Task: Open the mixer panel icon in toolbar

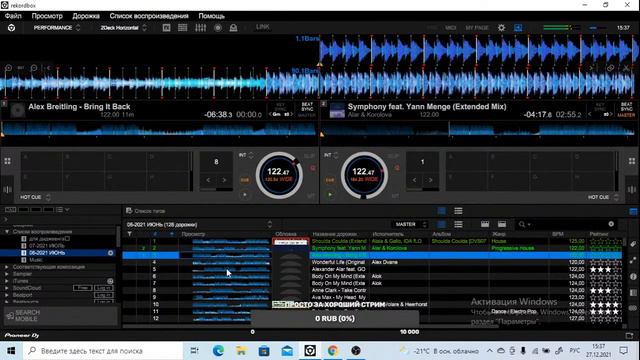Action: tap(200, 27)
